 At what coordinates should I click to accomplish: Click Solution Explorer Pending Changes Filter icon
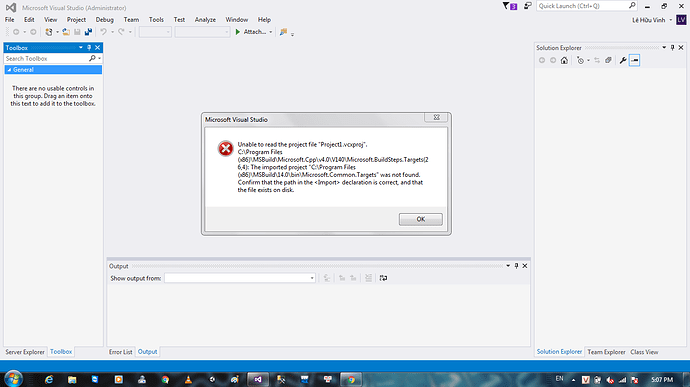[580, 60]
